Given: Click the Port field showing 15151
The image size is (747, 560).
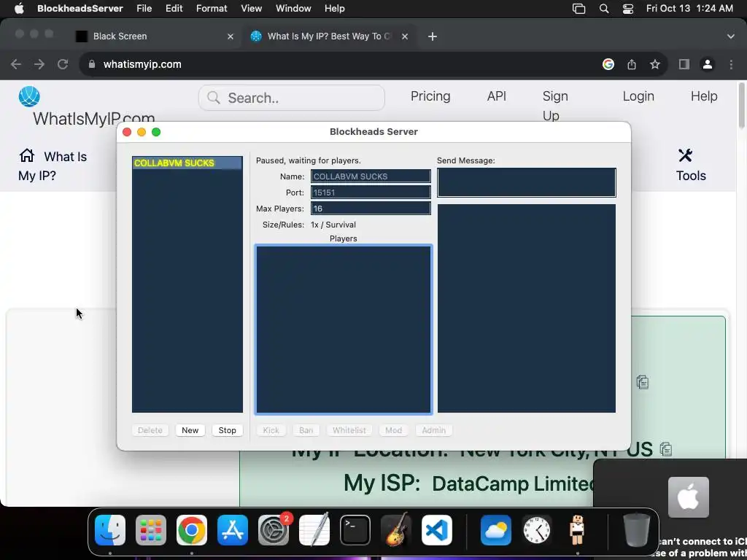Looking at the screenshot, I should pos(371,192).
